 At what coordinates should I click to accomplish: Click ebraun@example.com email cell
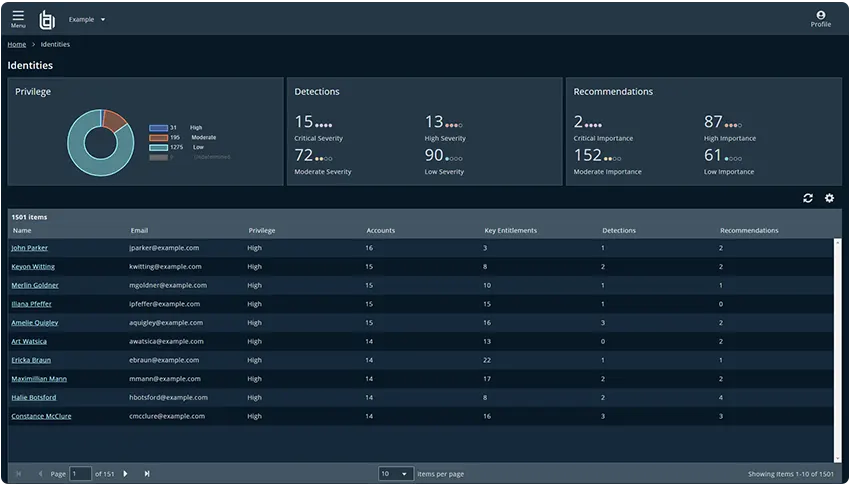(164, 360)
